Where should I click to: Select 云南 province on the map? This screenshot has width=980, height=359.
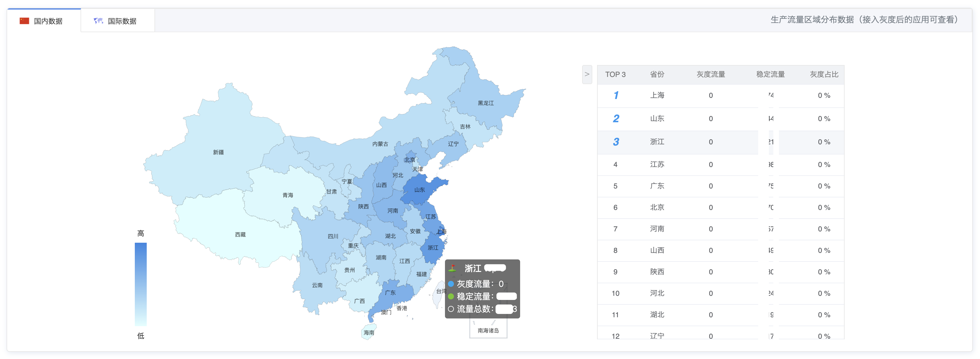tap(317, 285)
